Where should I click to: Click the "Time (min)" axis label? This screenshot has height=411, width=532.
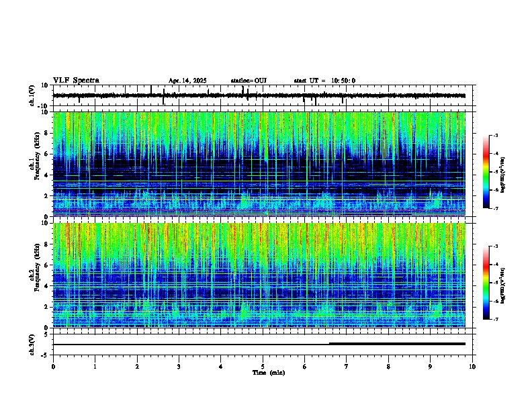pos(269,373)
